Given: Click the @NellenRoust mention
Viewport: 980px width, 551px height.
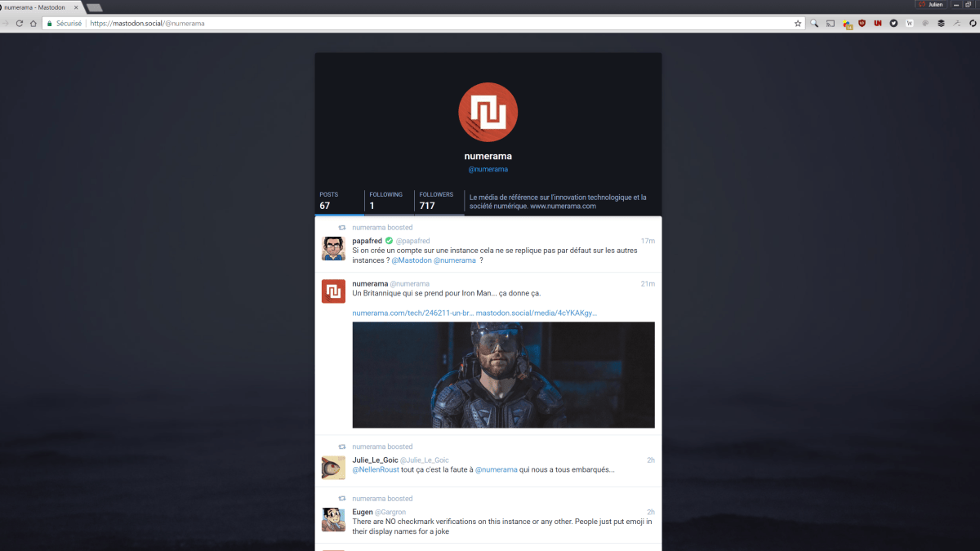Looking at the screenshot, I should (376, 469).
